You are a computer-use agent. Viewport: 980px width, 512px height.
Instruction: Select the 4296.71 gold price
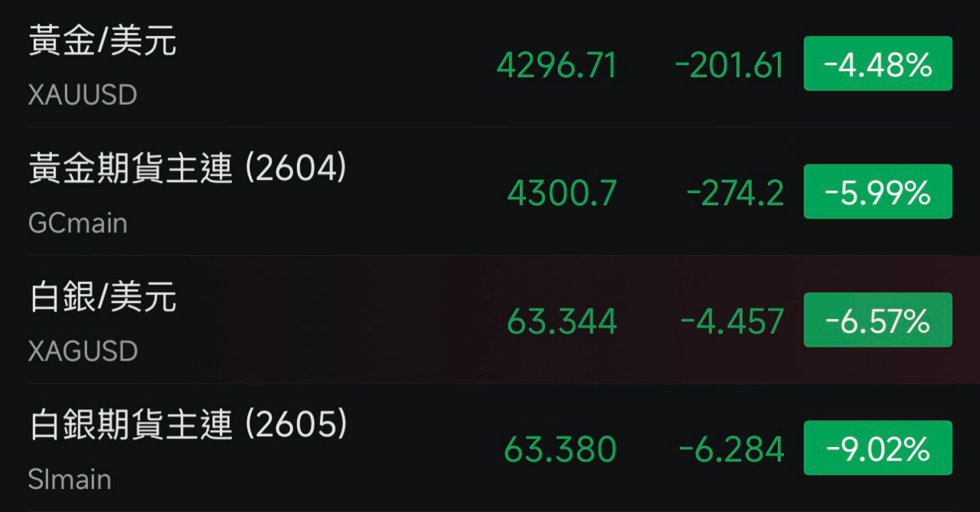[557, 66]
